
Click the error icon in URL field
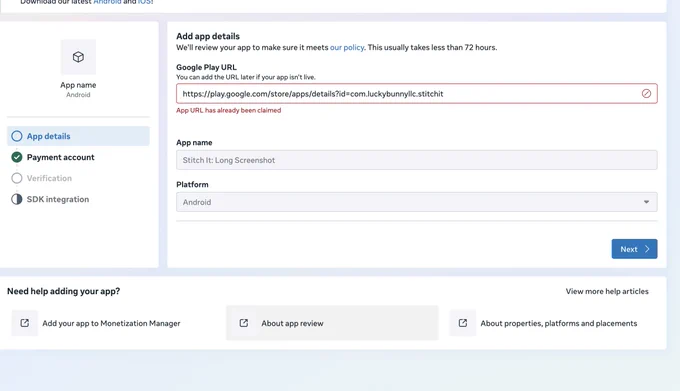point(646,94)
